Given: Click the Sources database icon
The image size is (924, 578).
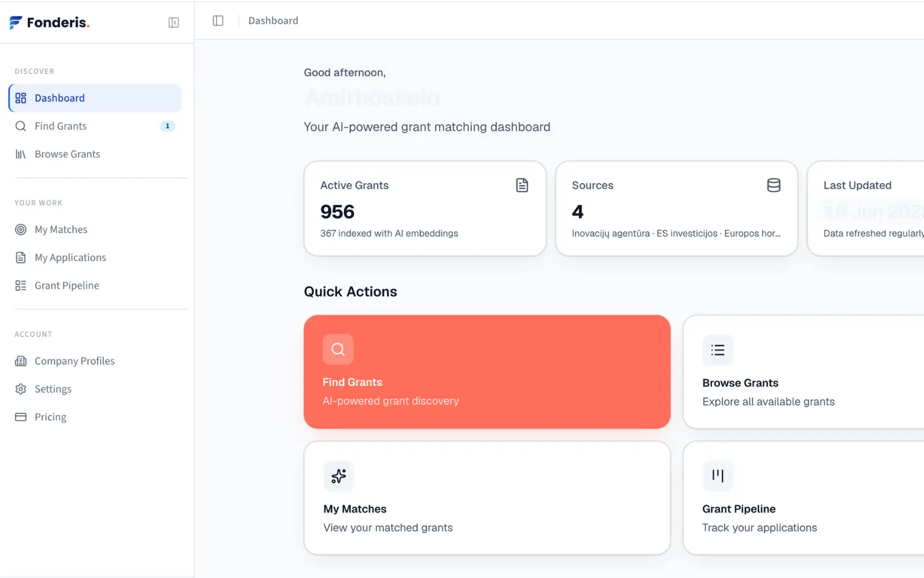Looking at the screenshot, I should pyautogui.click(x=774, y=186).
